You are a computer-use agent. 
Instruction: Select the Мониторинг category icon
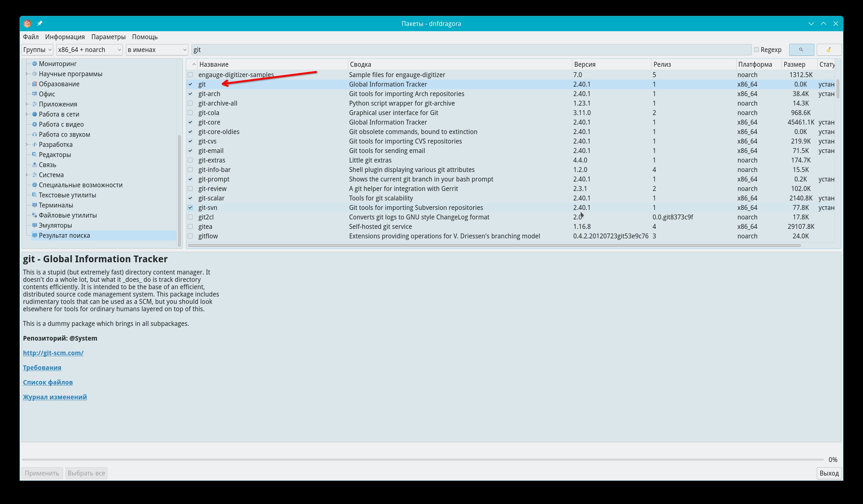point(34,64)
